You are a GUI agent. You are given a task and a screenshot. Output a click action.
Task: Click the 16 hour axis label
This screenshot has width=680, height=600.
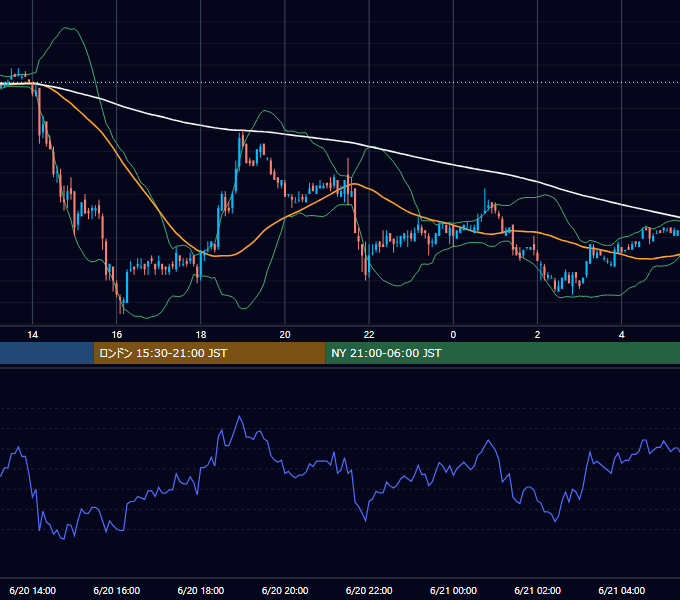[117, 335]
